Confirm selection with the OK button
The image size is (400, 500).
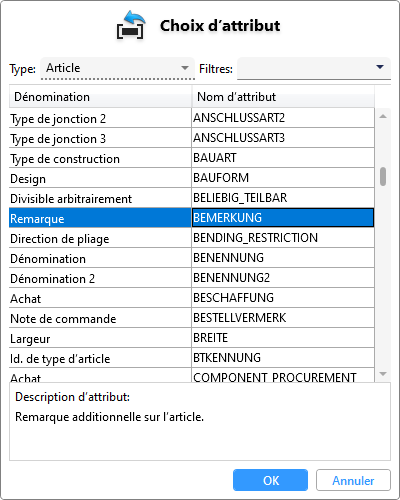click(x=270, y=480)
